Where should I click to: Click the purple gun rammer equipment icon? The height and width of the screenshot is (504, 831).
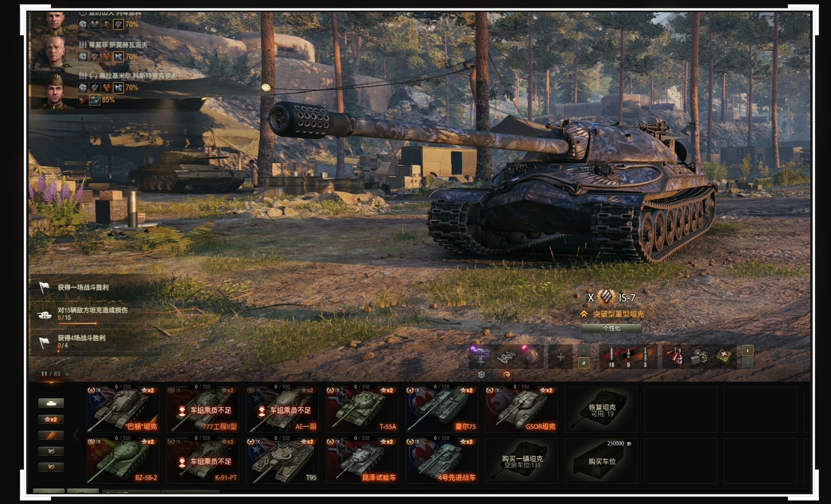[480, 356]
